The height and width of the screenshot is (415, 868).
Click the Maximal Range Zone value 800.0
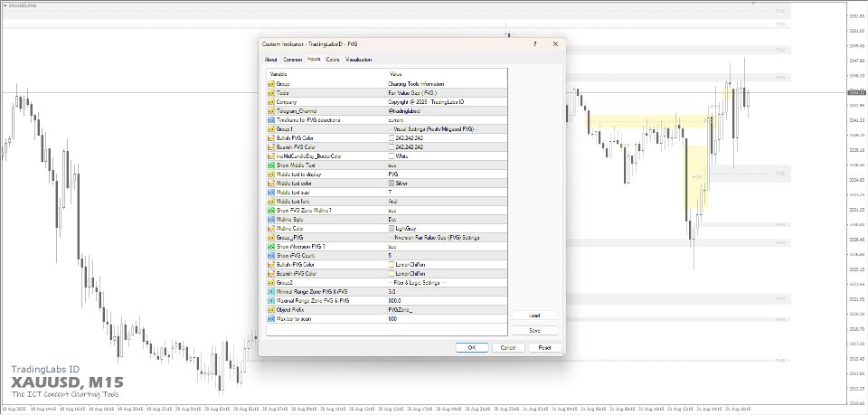[x=394, y=300]
